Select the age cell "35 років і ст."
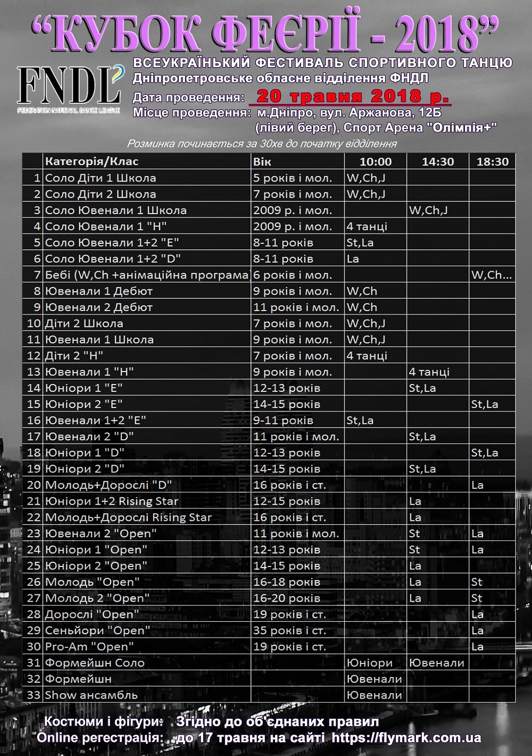This screenshot has height=756, width=532. [x=290, y=630]
